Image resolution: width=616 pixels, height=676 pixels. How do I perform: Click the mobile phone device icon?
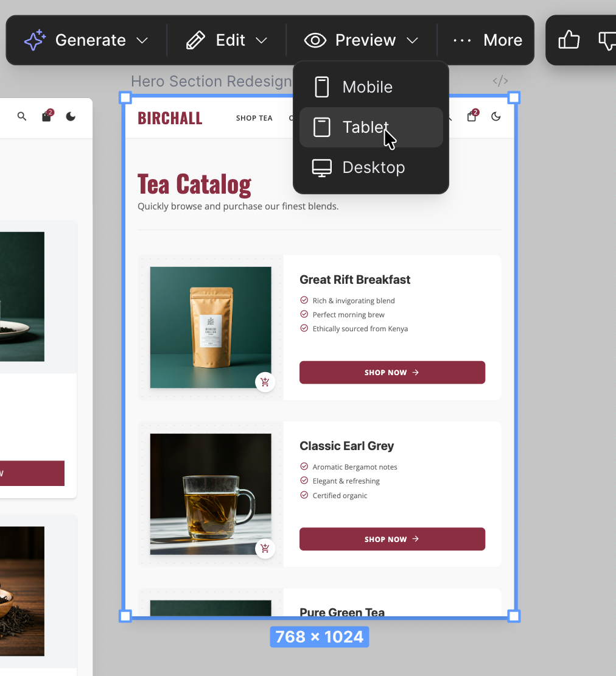coord(322,87)
